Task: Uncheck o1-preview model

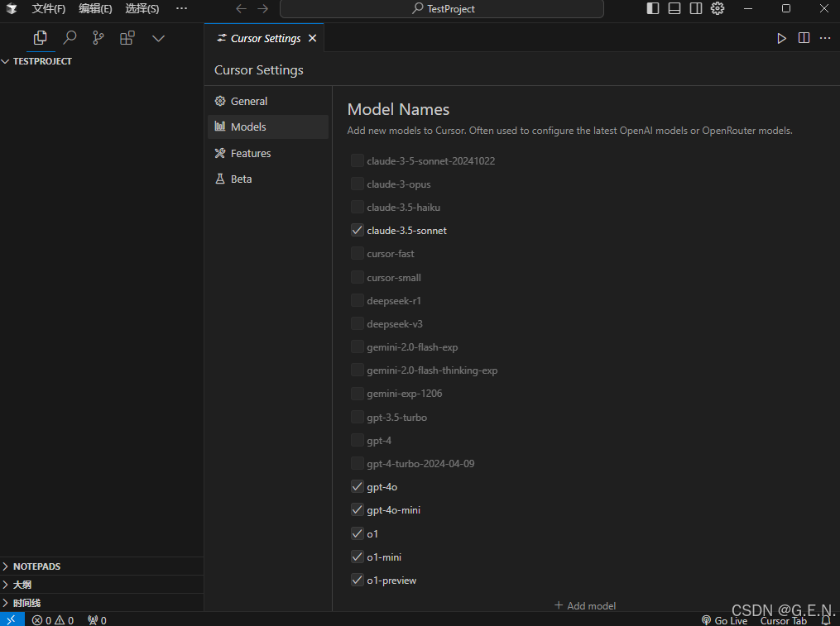Action: coord(358,580)
